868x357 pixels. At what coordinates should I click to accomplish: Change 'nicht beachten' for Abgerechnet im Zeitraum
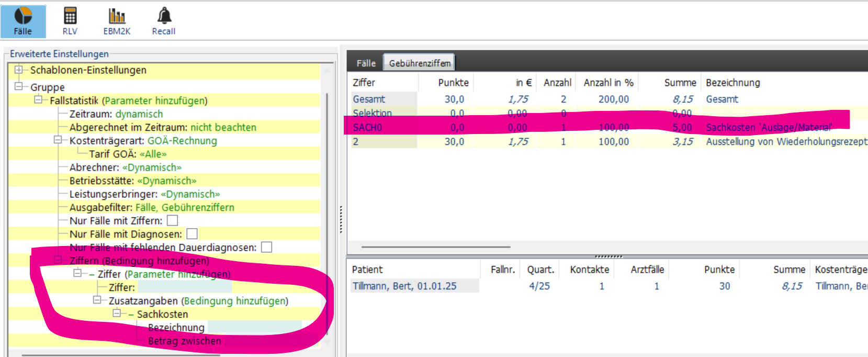(x=223, y=127)
